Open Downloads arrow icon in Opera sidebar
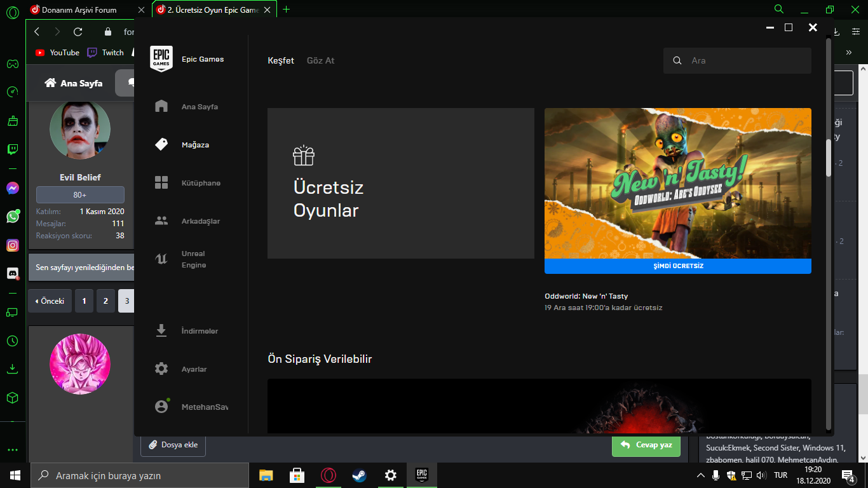This screenshot has width=868, height=488. click(13, 369)
